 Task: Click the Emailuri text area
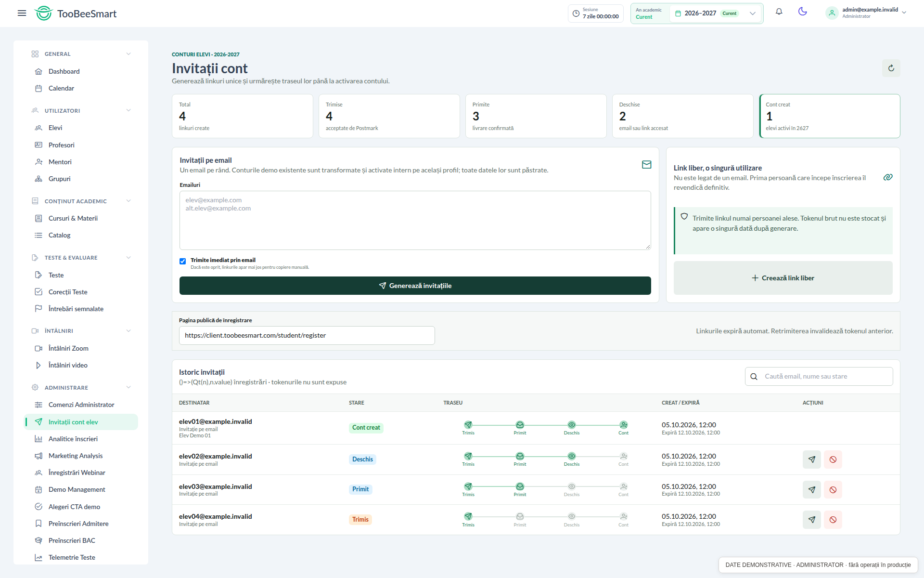tap(415, 220)
